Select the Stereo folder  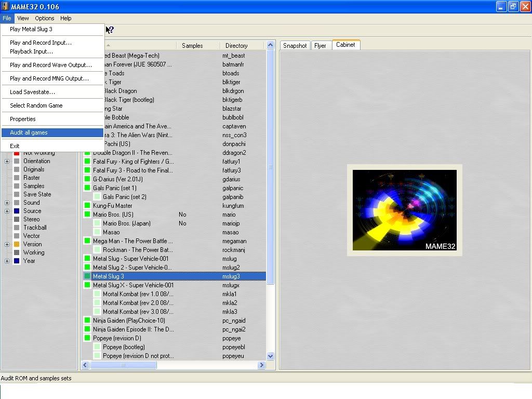tap(32, 219)
